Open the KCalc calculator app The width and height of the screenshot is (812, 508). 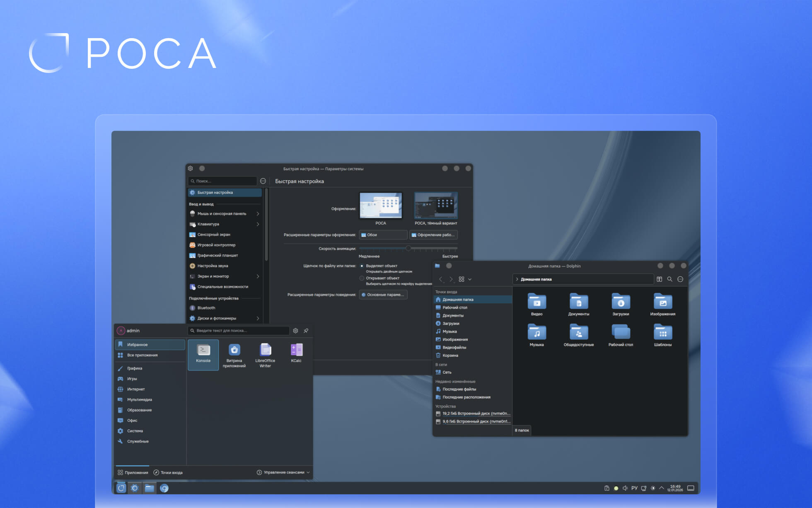[296, 353]
